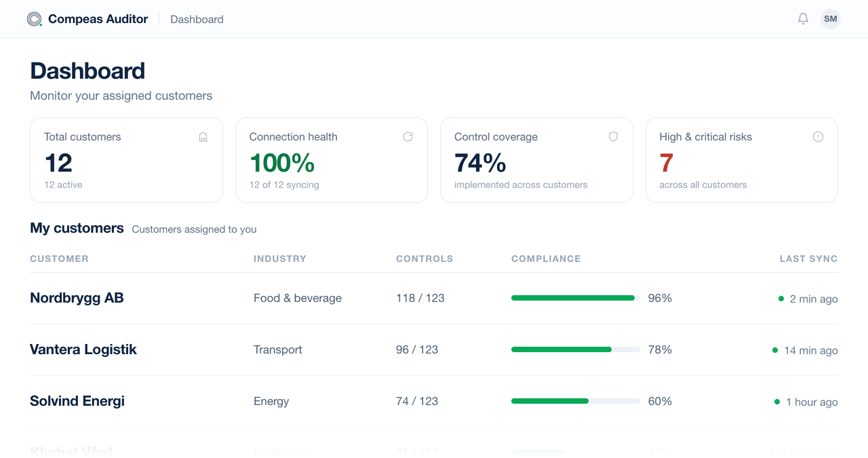Sort by the LAST SYNC column header
The image size is (868, 458).
pos(808,259)
